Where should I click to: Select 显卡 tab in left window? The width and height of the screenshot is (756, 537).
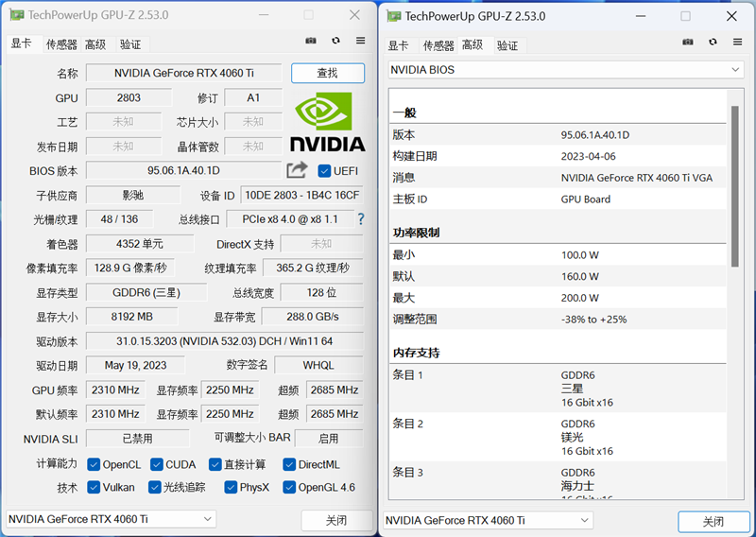[22, 43]
